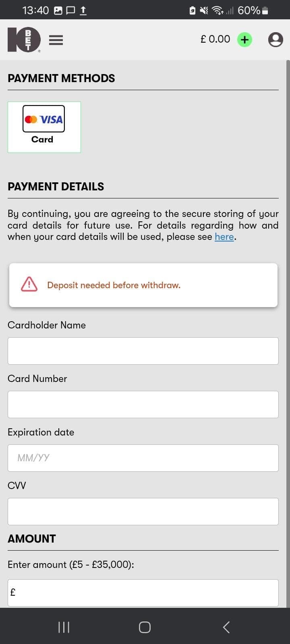Tap the CVV entry box
Image resolution: width=290 pixels, height=644 pixels.
point(143,511)
